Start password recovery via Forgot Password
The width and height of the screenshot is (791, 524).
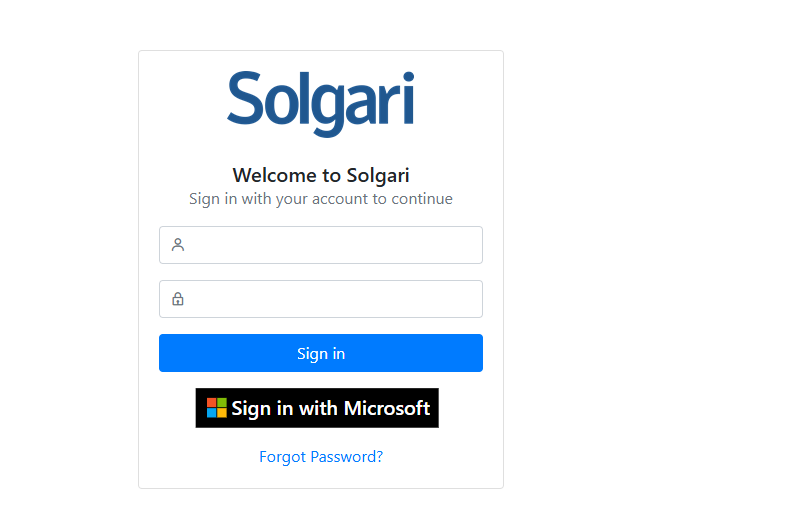(x=321, y=457)
